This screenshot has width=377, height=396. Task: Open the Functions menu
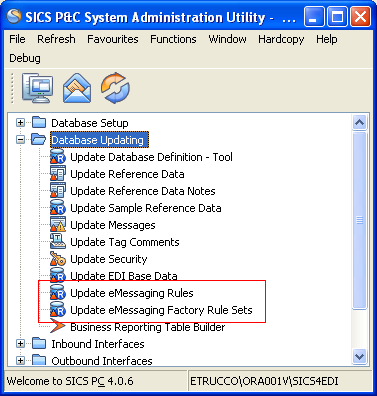pyautogui.click(x=173, y=39)
